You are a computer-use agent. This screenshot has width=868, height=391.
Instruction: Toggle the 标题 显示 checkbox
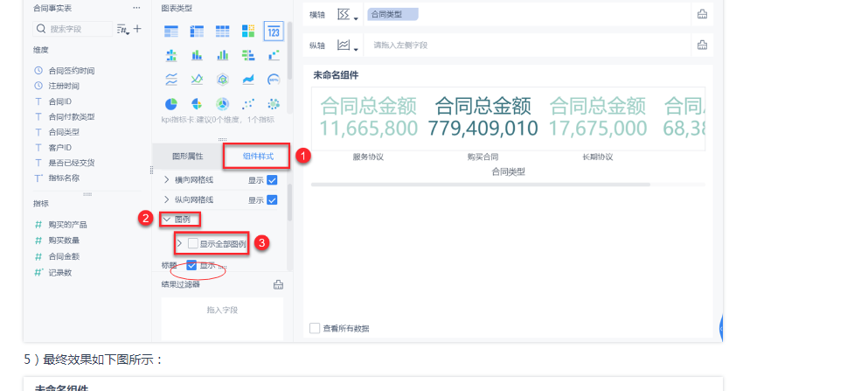tap(191, 265)
